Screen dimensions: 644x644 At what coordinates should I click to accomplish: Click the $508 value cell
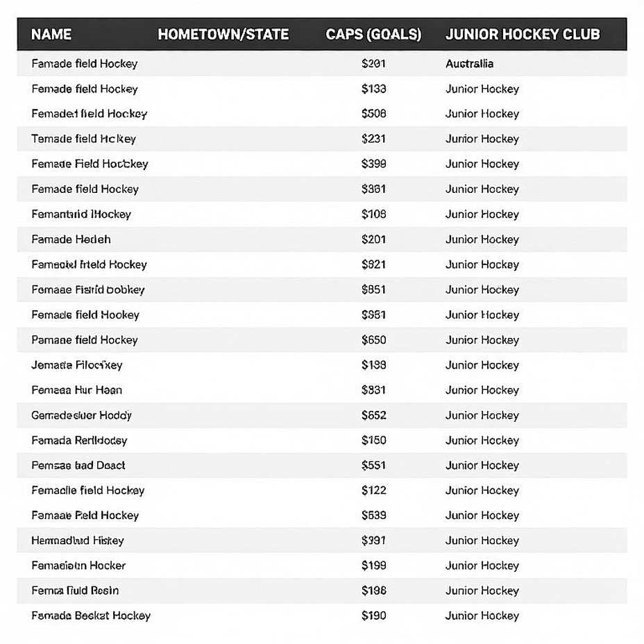[x=374, y=114]
